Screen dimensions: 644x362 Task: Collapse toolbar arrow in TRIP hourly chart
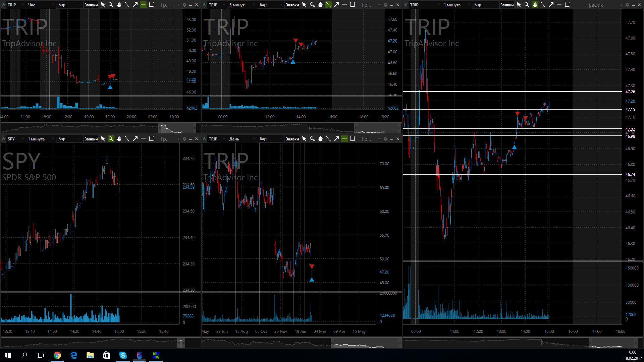(178, 5)
